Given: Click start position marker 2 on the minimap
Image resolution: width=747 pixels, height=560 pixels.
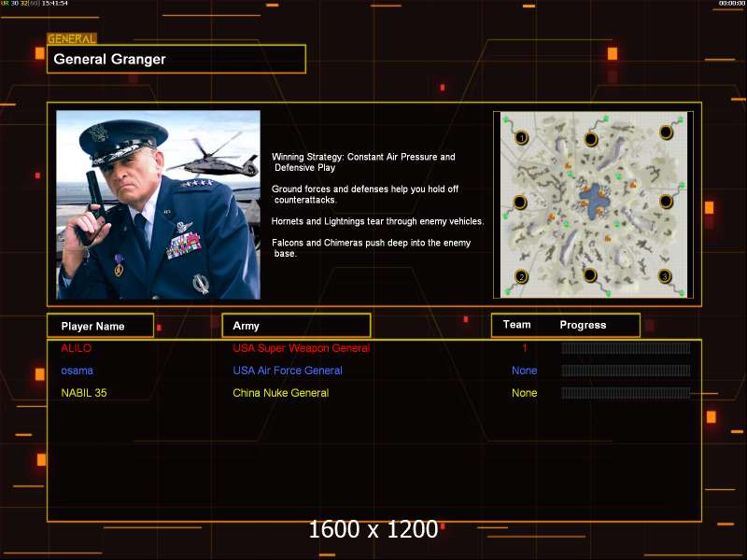Looking at the screenshot, I should [x=521, y=276].
